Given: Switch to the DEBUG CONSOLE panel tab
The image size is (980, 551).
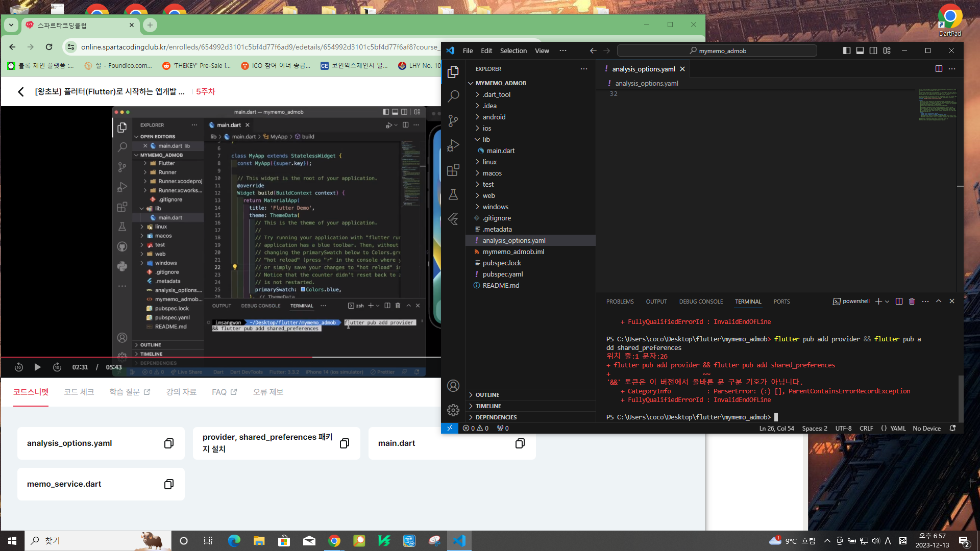Looking at the screenshot, I should click(x=701, y=302).
